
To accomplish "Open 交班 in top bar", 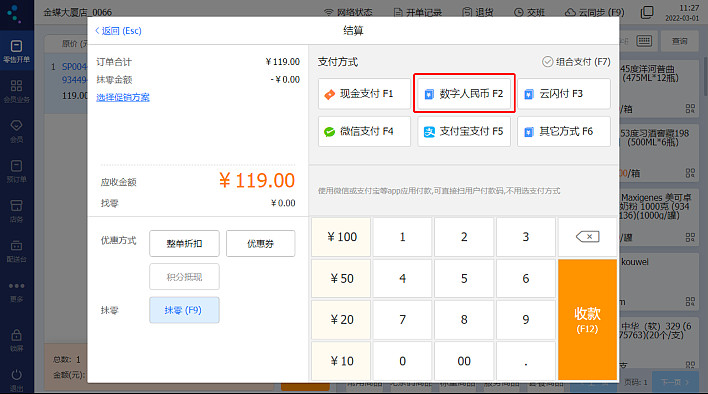I will pyautogui.click(x=530, y=12).
